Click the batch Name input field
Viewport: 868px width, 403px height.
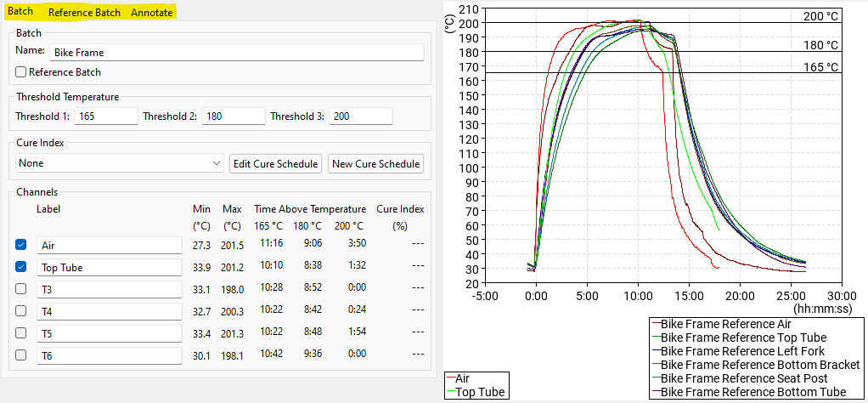pyautogui.click(x=236, y=53)
